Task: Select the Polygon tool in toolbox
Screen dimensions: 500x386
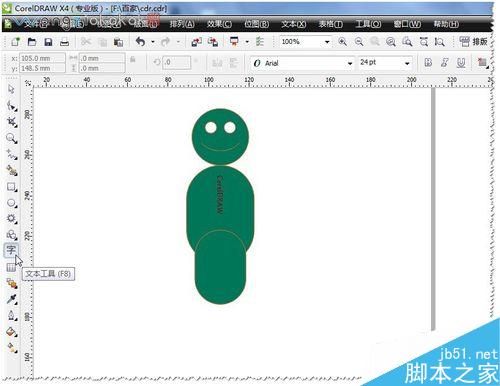Action: pos(12,219)
